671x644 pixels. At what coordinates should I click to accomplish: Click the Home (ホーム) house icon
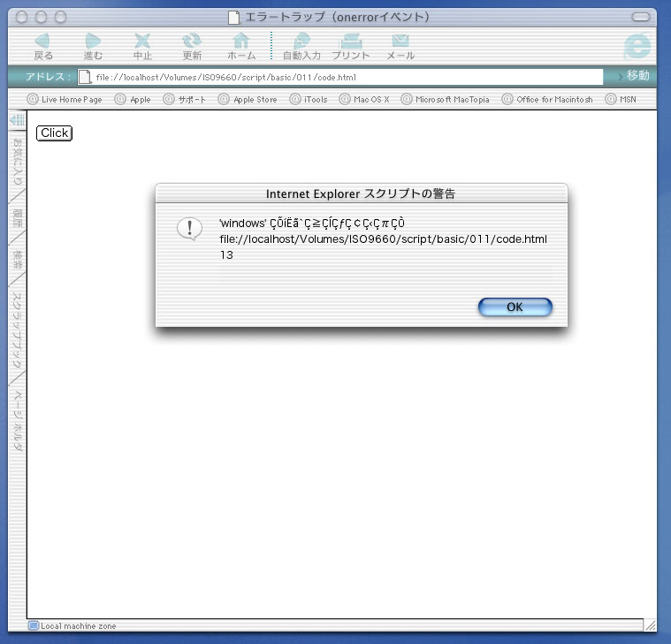(241, 41)
